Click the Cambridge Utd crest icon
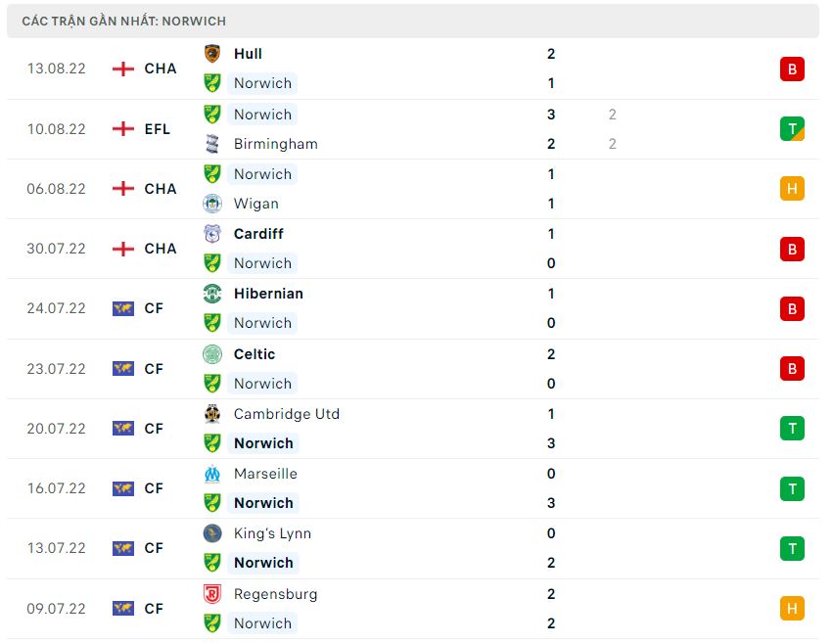Viewport: 833px width, 644px height. coord(212,414)
